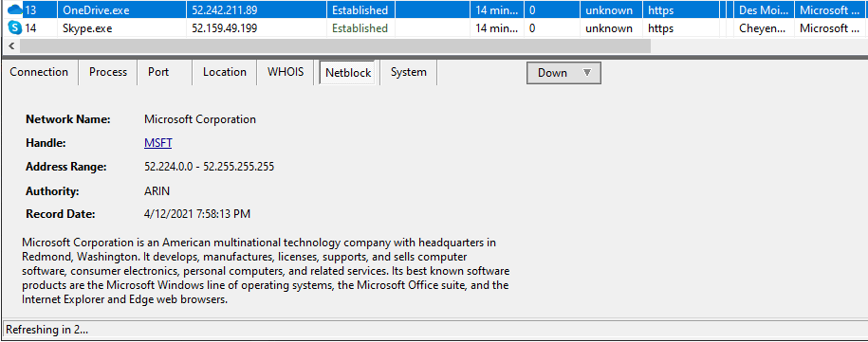Switch to the Connection tab
The width and height of the screenshot is (868, 342).
39,72
